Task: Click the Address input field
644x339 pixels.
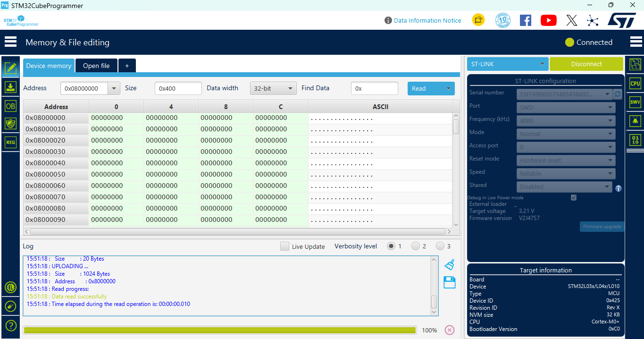Action: point(84,88)
